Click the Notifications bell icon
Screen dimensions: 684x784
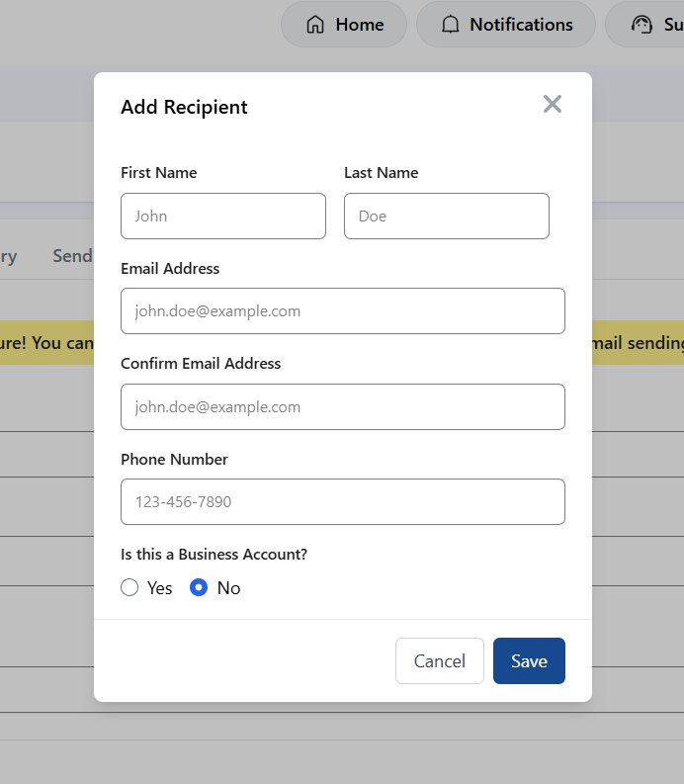450,25
